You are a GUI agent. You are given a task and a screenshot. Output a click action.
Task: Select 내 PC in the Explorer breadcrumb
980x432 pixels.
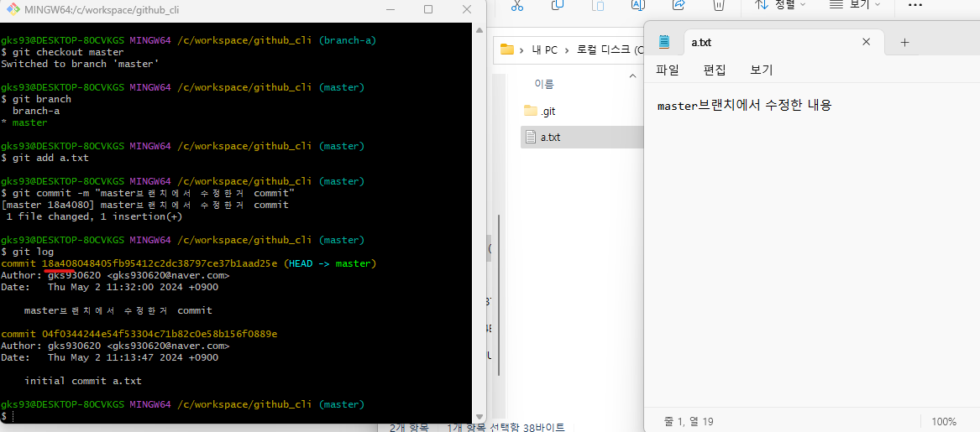(542, 50)
